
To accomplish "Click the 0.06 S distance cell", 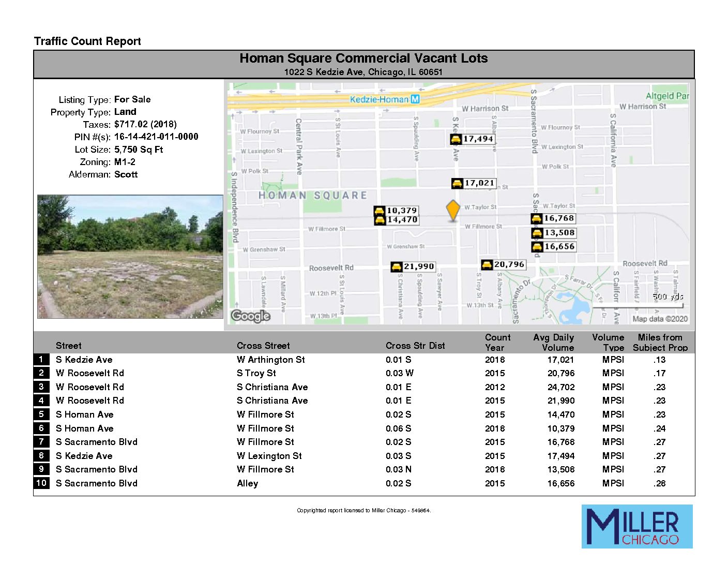I will 399,428.
